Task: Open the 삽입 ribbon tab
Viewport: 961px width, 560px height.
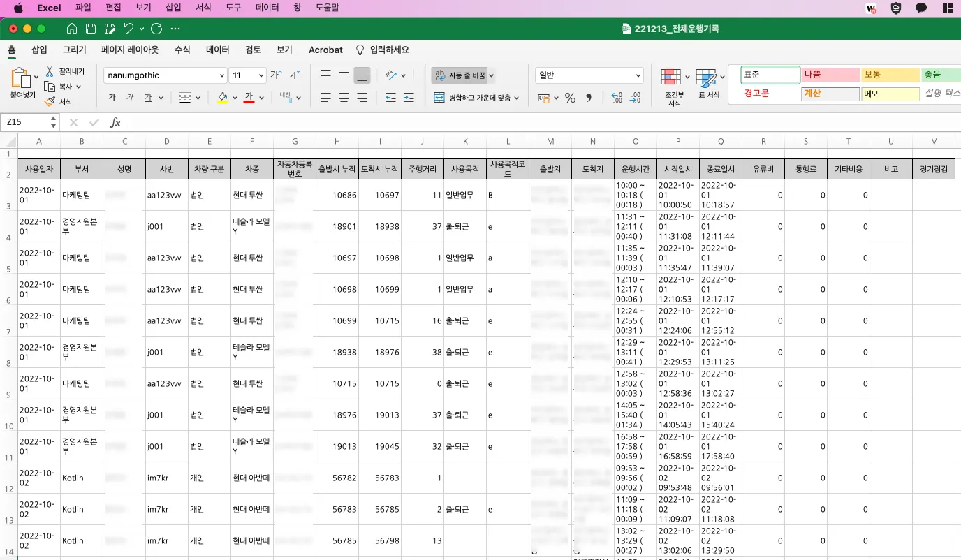Action: [39, 50]
